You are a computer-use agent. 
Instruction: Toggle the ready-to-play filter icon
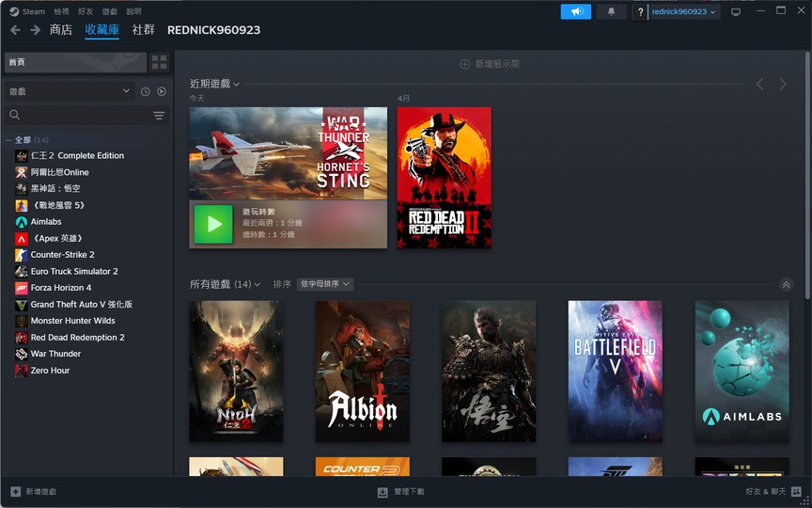point(162,91)
